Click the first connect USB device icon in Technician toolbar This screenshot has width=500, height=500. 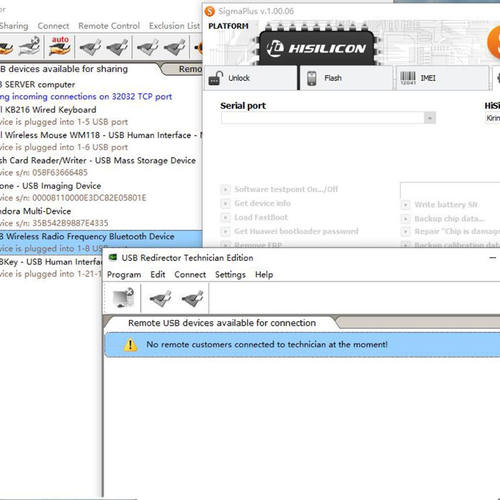click(x=161, y=298)
